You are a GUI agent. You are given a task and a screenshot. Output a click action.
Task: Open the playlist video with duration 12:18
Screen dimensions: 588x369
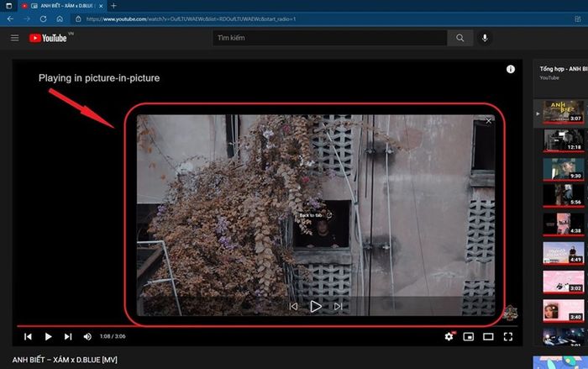point(564,140)
